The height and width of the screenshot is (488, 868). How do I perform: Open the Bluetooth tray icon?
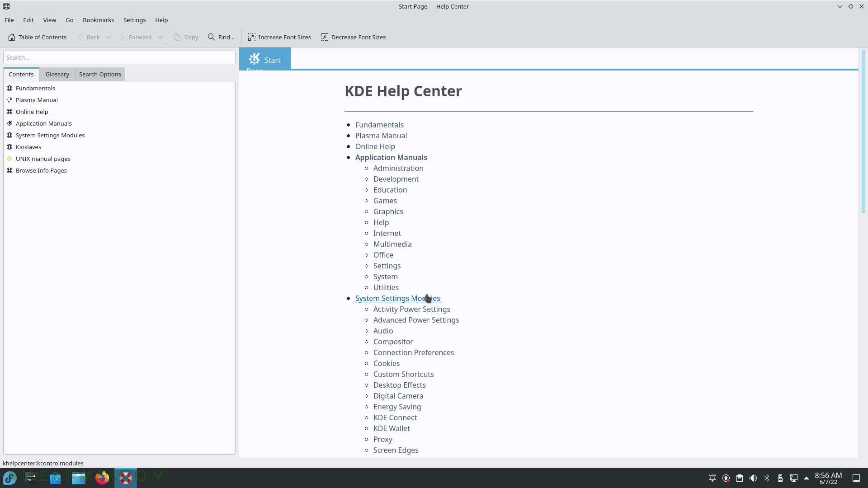pyautogui.click(x=767, y=478)
